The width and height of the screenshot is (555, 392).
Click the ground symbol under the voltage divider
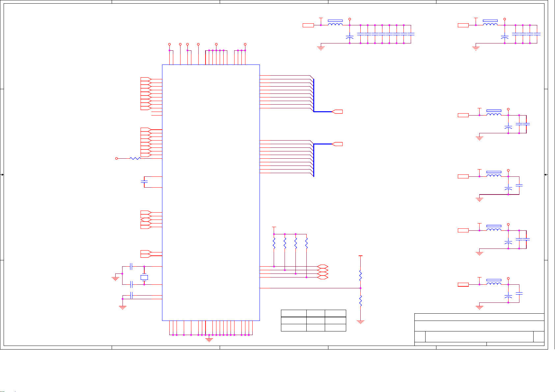coord(361,322)
